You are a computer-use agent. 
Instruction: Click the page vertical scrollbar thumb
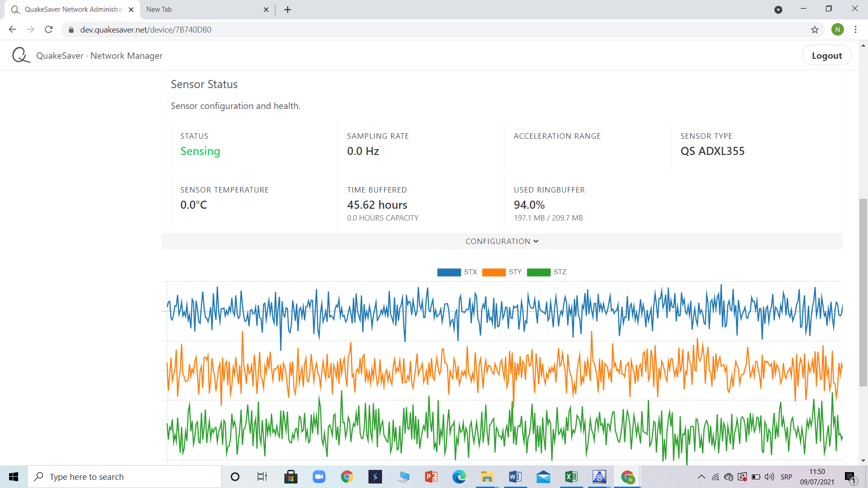(863, 292)
